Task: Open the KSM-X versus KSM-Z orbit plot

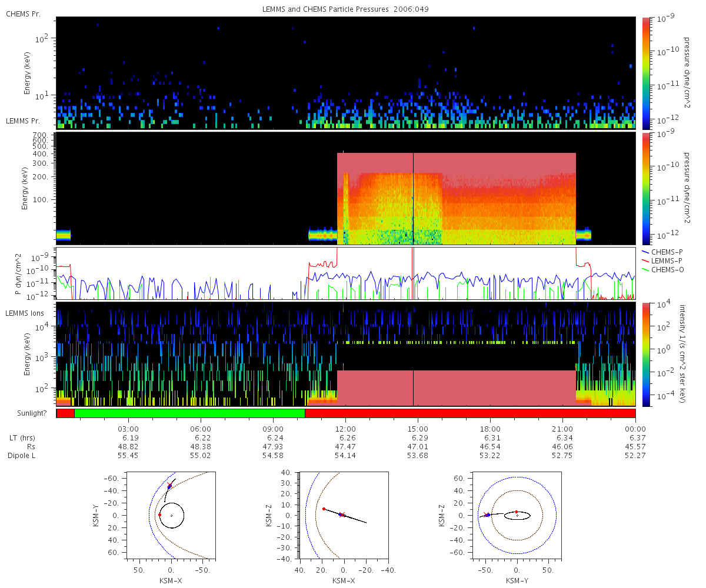Action: tap(344, 515)
